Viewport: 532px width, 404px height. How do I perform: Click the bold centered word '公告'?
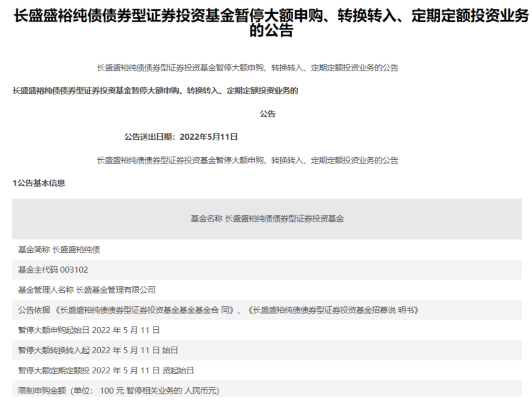267,114
